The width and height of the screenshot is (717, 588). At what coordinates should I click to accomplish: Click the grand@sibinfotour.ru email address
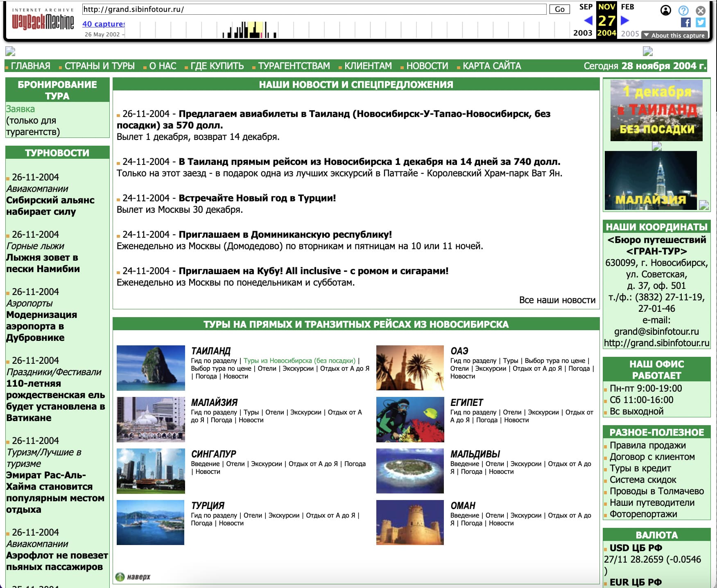(x=656, y=331)
